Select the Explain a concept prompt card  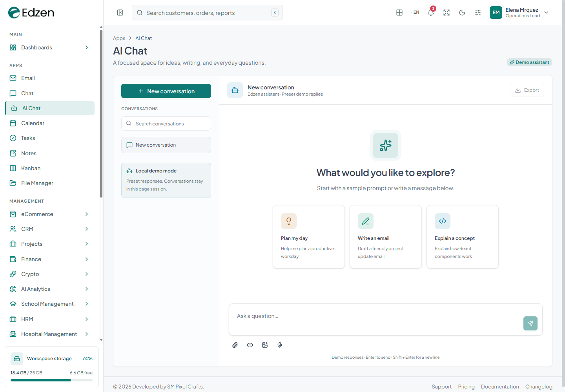[463, 237]
